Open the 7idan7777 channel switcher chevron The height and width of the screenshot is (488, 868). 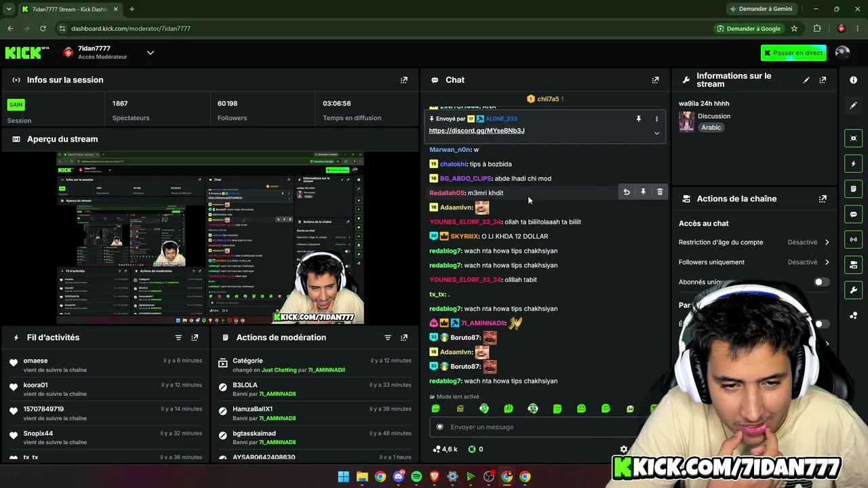(151, 52)
